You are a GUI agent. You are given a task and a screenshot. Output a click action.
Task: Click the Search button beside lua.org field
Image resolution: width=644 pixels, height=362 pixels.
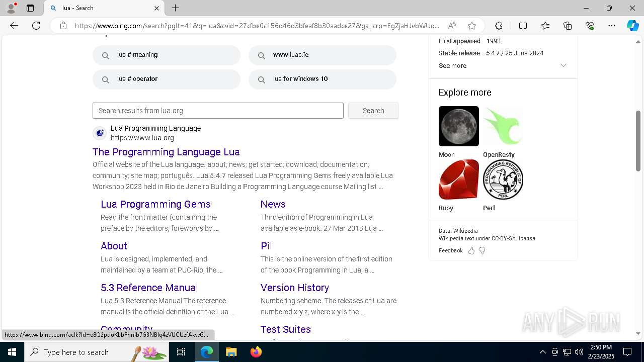373,111
